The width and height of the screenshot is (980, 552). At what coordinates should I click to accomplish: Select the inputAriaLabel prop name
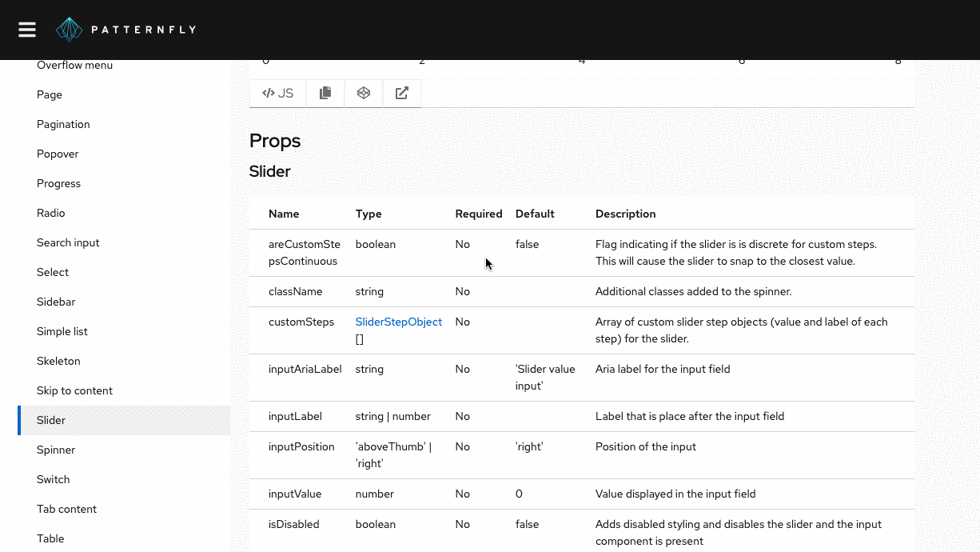(305, 369)
